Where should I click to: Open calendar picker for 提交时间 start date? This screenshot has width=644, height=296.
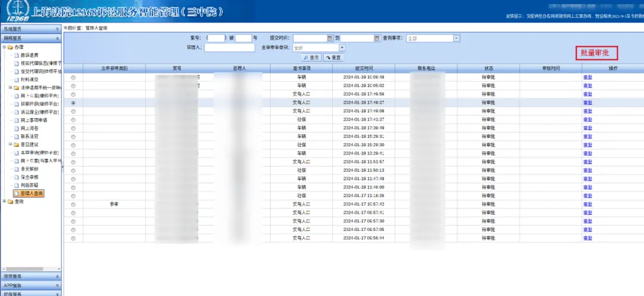tap(329, 38)
